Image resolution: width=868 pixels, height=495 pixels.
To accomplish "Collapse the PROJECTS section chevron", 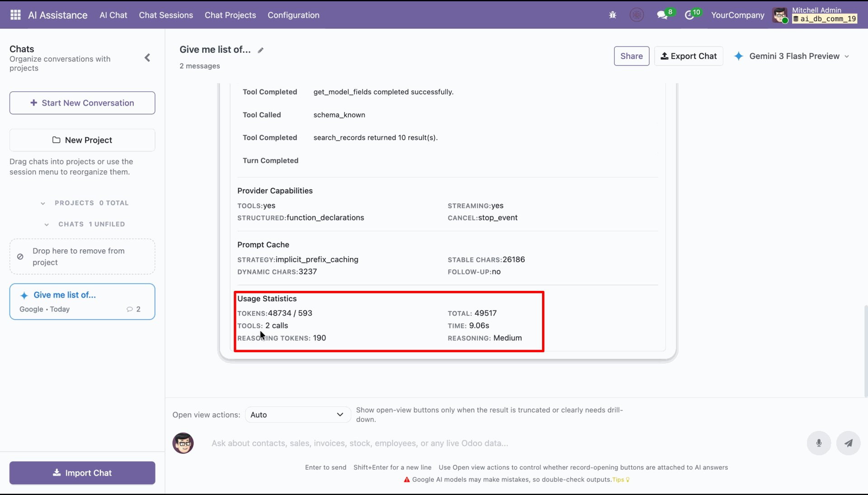I will [x=43, y=203].
